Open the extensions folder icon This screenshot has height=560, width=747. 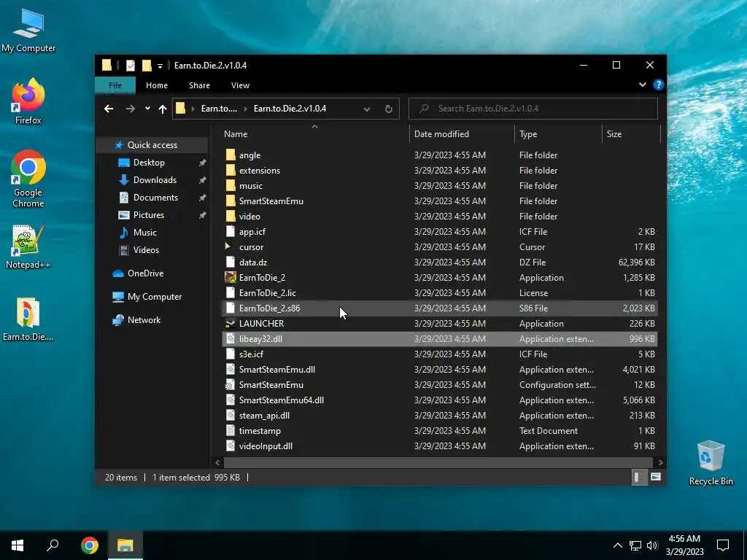tap(231, 170)
